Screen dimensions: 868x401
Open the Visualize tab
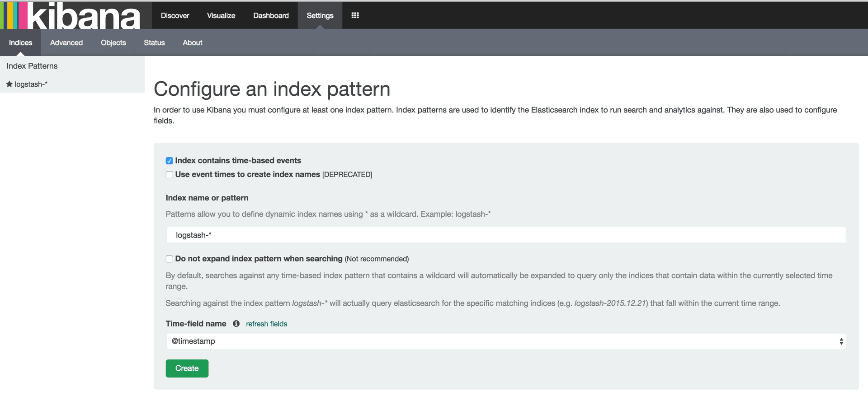[221, 15]
